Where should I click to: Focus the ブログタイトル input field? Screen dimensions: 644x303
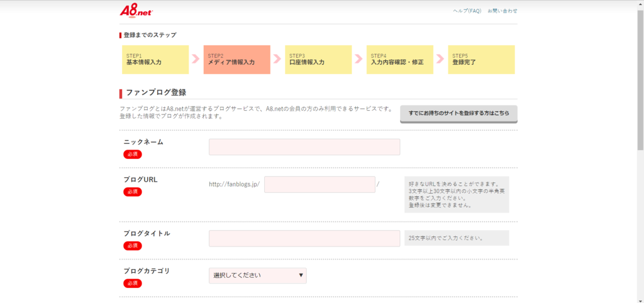coord(304,238)
